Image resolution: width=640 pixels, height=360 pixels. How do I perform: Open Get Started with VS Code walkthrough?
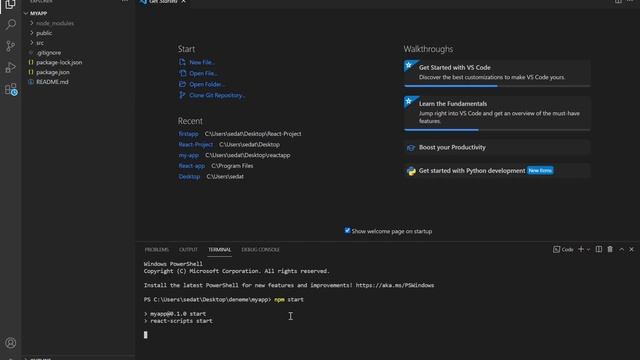pos(497,73)
